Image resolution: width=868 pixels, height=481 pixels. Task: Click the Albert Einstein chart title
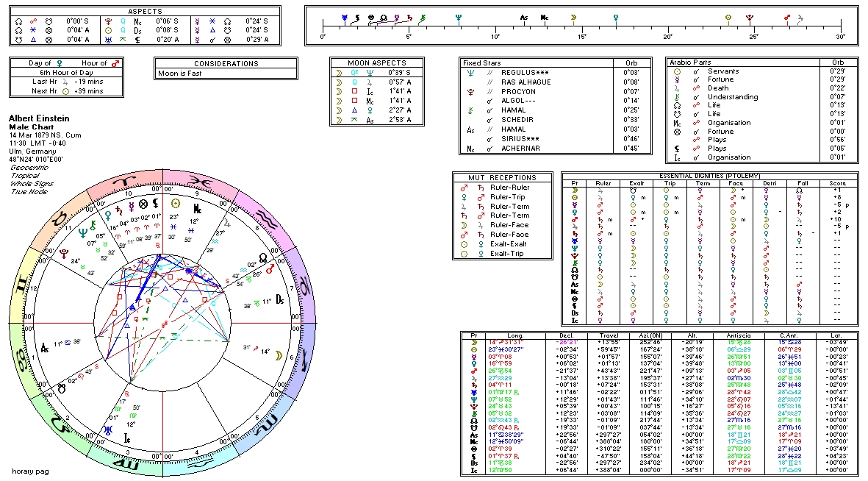37,118
